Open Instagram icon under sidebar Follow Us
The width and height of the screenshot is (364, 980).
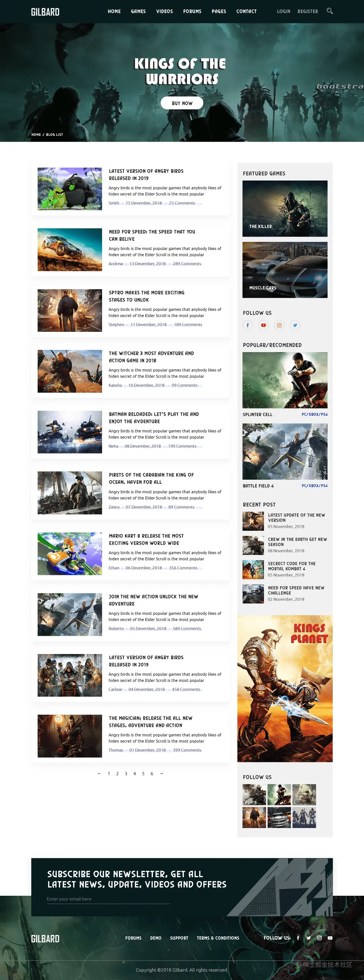click(279, 325)
